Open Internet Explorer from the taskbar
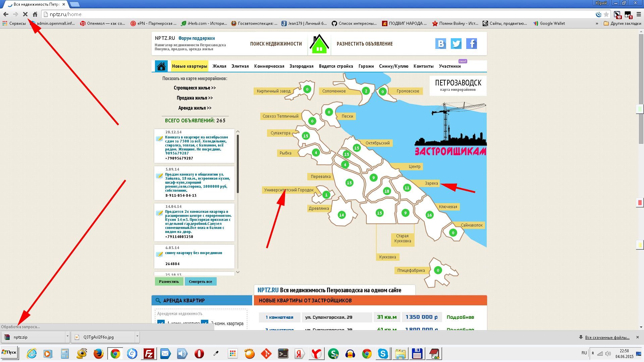The width and height of the screenshot is (644, 362). 32,354
